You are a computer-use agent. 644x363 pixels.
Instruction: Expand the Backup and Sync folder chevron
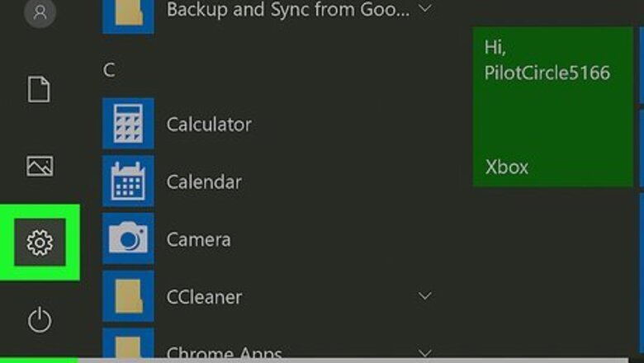coord(425,8)
